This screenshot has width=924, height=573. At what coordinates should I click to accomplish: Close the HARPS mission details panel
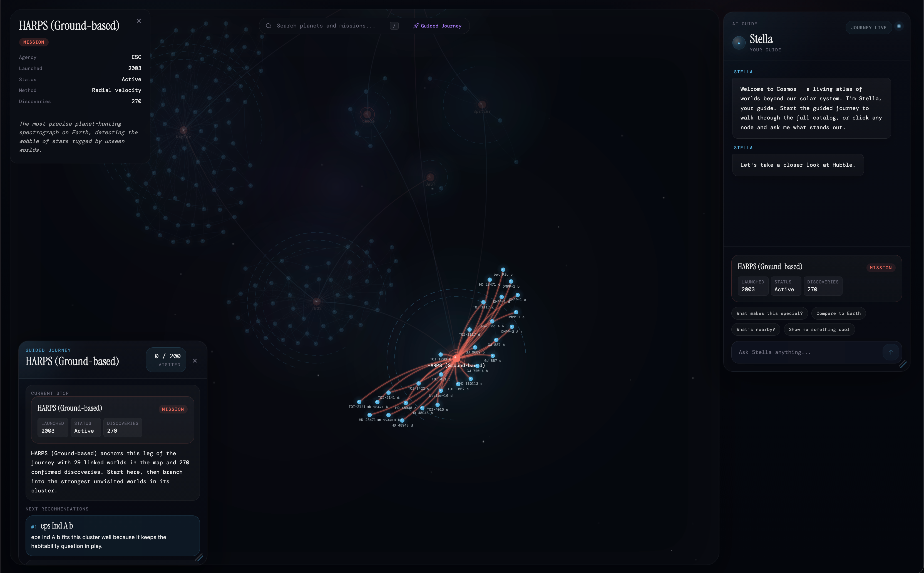139,21
